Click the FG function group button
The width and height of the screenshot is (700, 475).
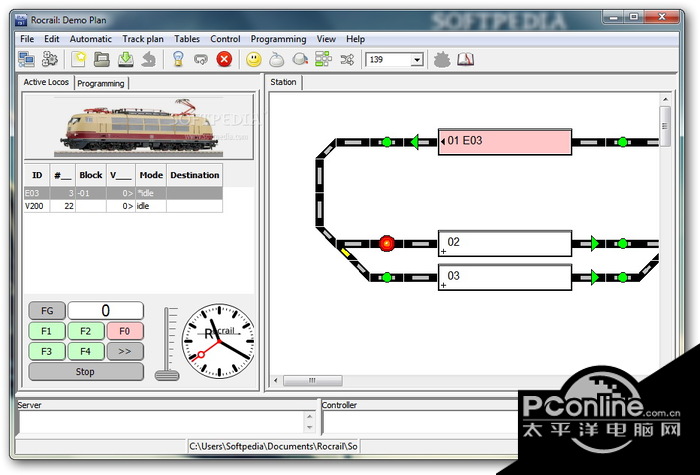(47, 311)
